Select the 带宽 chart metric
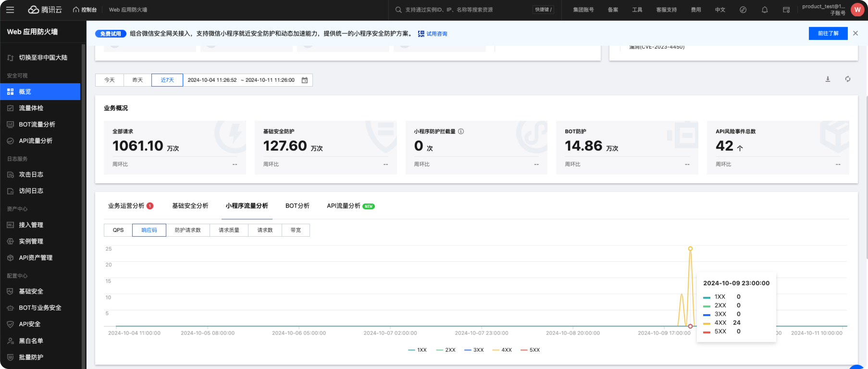This screenshot has height=369, width=868. point(296,230)
